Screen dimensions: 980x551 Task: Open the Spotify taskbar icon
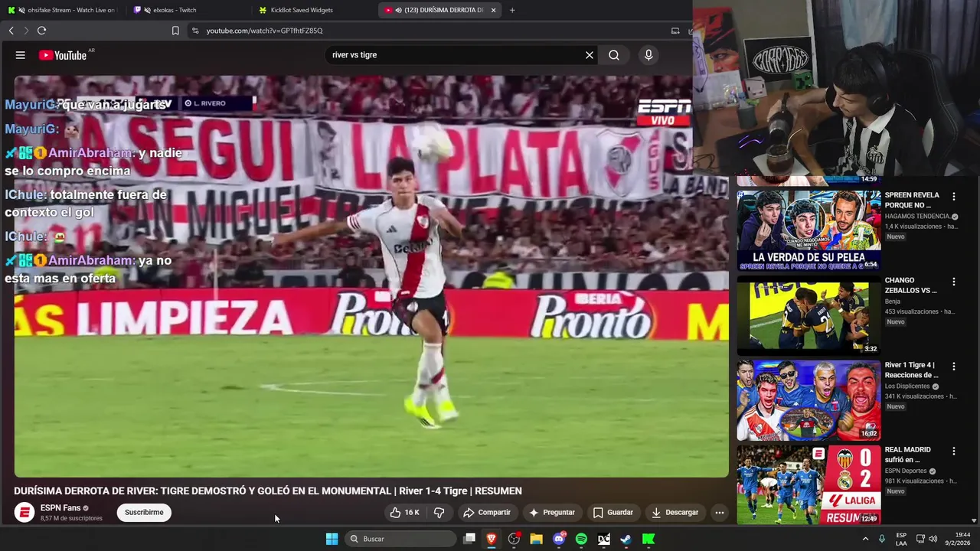click(581, 539)
